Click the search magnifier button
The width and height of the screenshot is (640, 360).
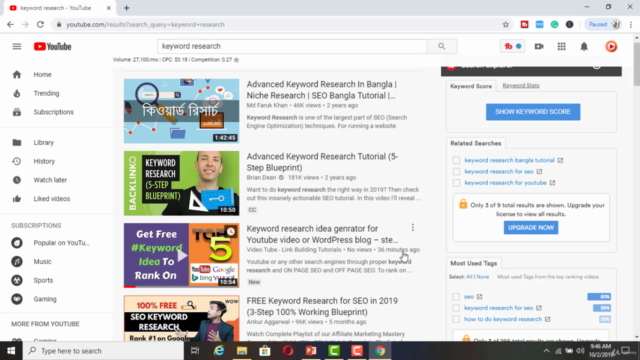442,46
